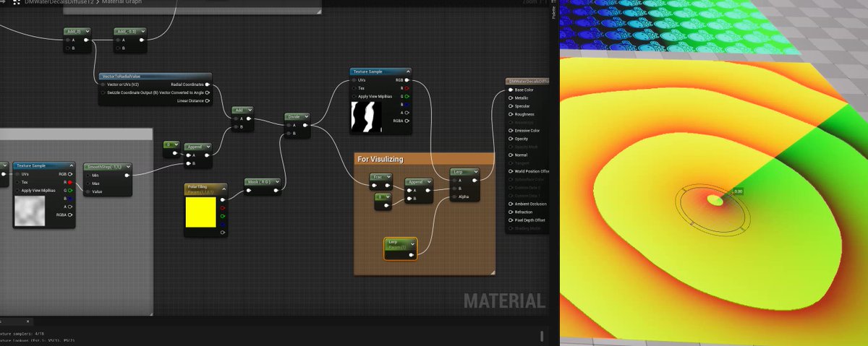Collapse the Divide node with its chevron

click(307, 116)
